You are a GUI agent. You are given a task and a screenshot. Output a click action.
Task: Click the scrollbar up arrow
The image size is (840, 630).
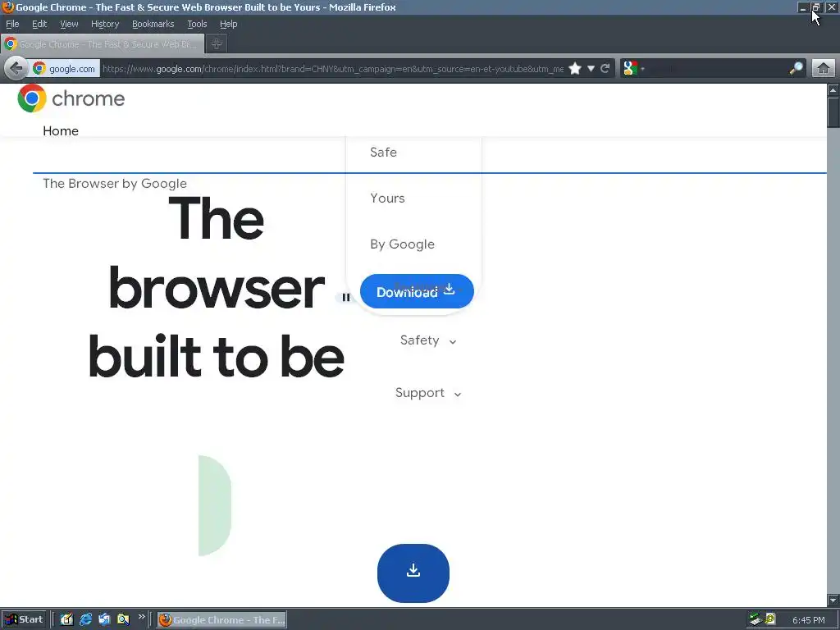point(833,90)
